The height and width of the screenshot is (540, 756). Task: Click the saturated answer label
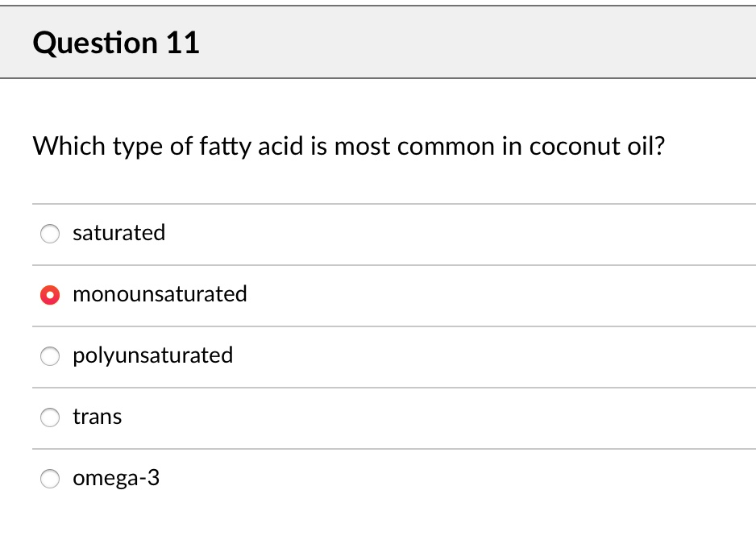118,234
